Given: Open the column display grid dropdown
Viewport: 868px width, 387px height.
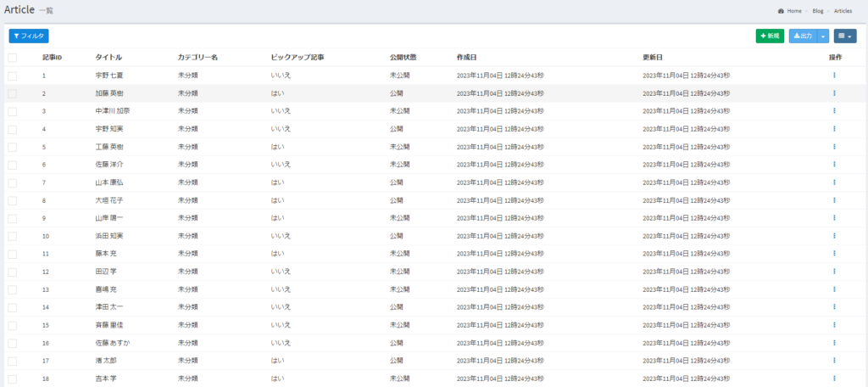Looking at the screenshot, I should tap(844, 36).
